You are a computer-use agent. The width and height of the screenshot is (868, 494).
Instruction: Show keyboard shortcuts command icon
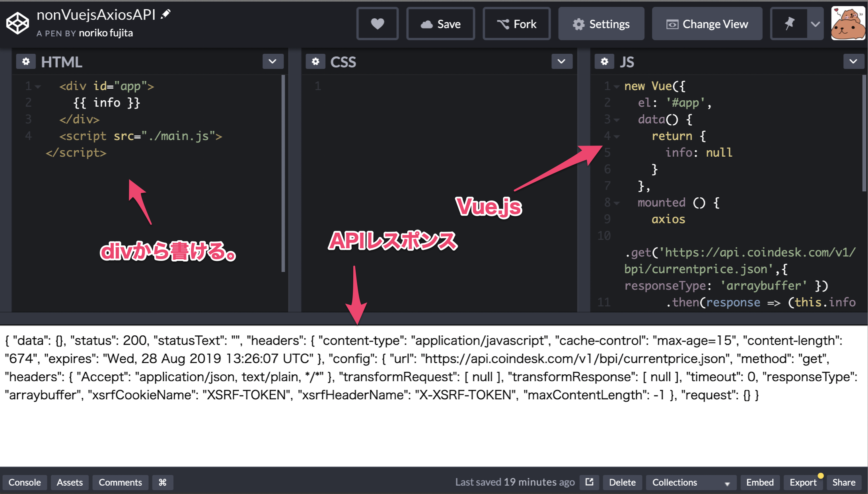pyautogui.click(x=162, y=482)
